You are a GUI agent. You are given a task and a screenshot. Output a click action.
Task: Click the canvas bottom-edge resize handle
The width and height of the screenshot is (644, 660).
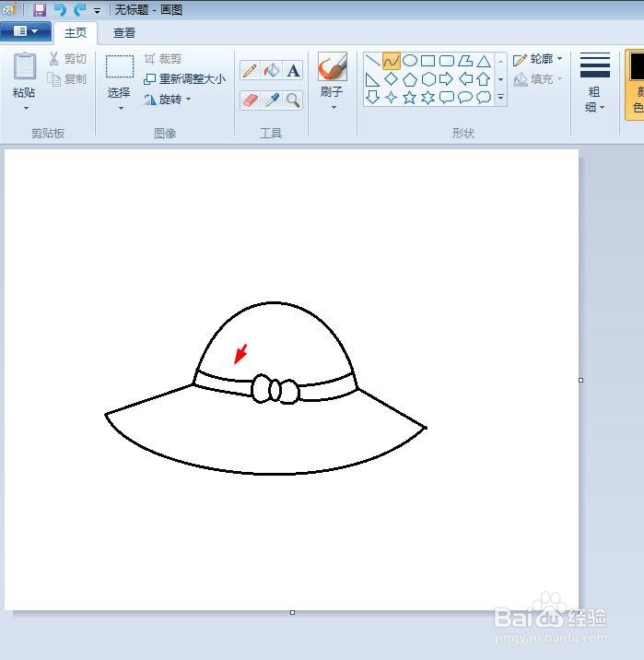click(x=292, y=612)
